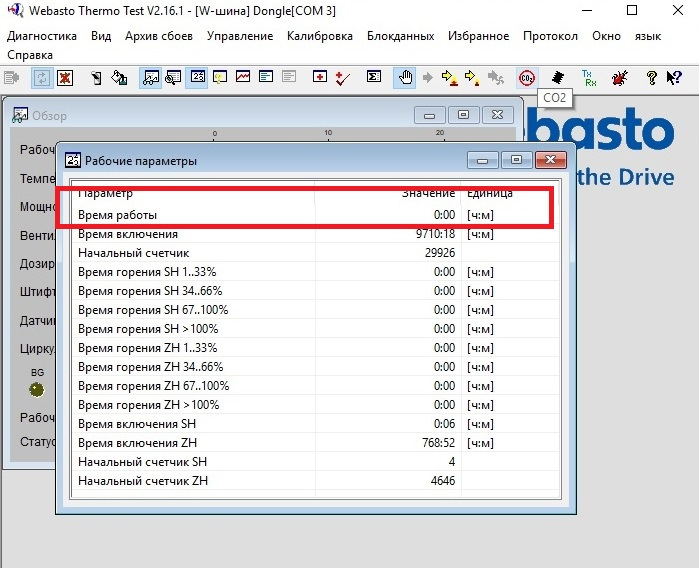Expand the Управление menu
Viewport: 699px width, 568px height.
[x=239, y=36]
